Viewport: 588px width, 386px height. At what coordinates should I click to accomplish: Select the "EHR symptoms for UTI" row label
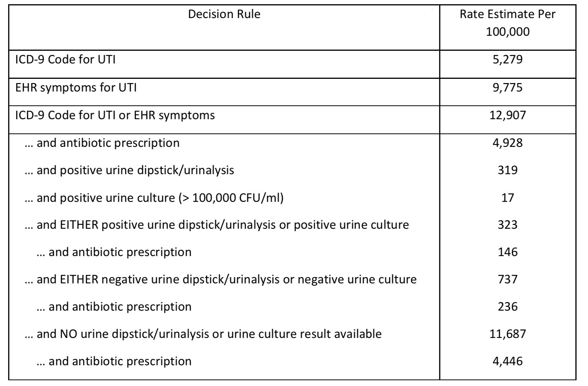coord(76,88)
